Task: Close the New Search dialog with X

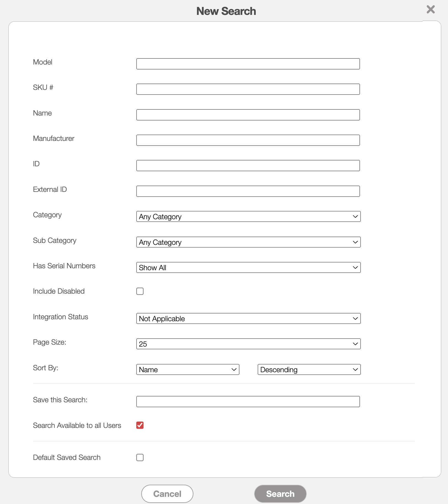Action: pyautogui.click(x=430, y=10)
